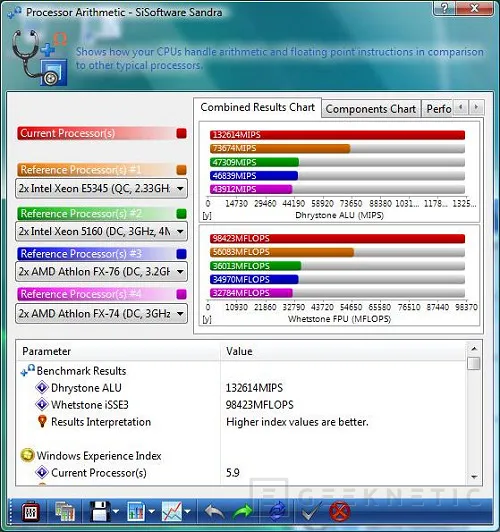Select the Whetstone iSSE3 row label
Screen dimensions: 500x532
[90, 404]
